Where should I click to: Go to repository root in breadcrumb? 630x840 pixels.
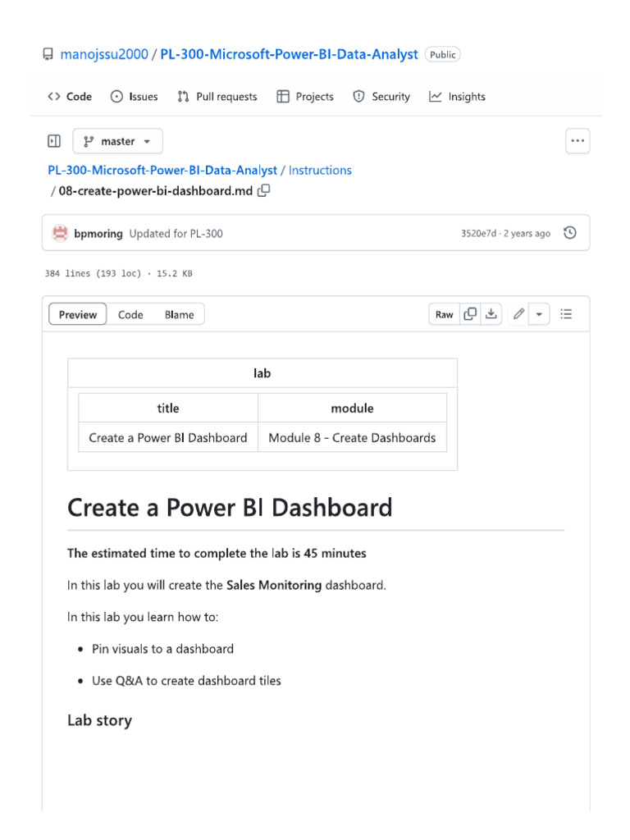coord(162,171)
